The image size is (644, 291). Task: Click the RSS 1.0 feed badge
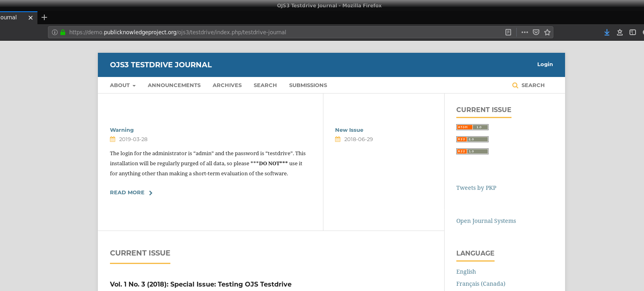[472, 152]
